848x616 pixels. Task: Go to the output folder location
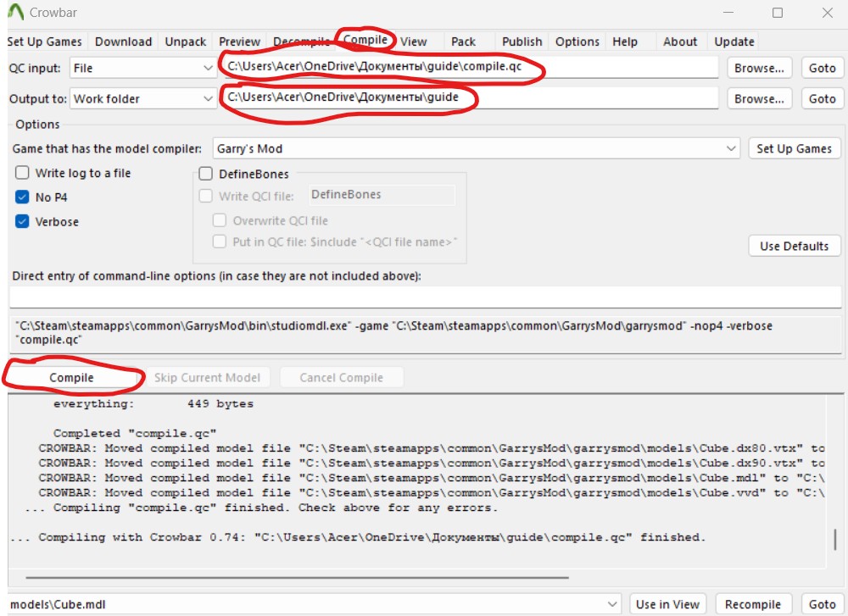[822, 99]
